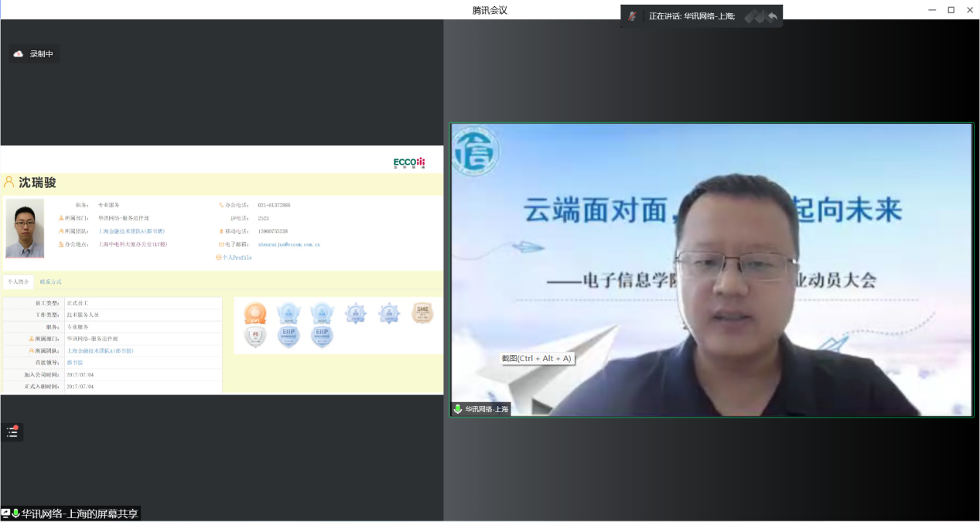
Task: Click the SME badge icon
Action: 422,312
